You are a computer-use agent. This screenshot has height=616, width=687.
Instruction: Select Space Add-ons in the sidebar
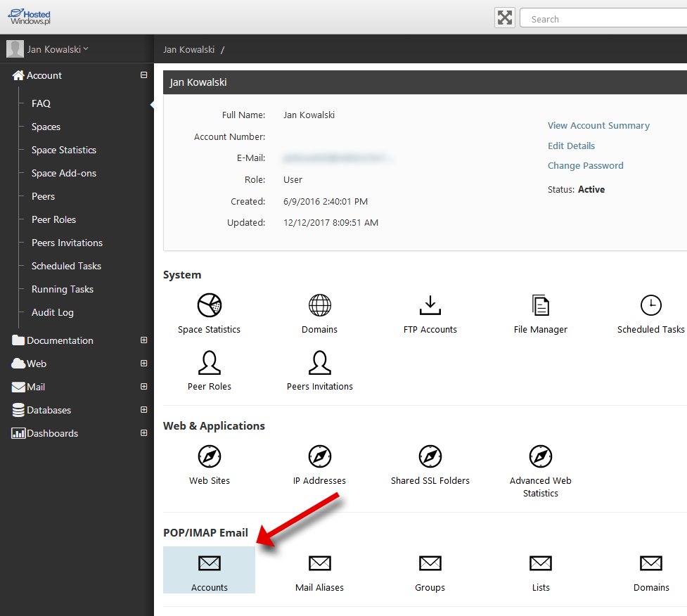coord(64,173)
